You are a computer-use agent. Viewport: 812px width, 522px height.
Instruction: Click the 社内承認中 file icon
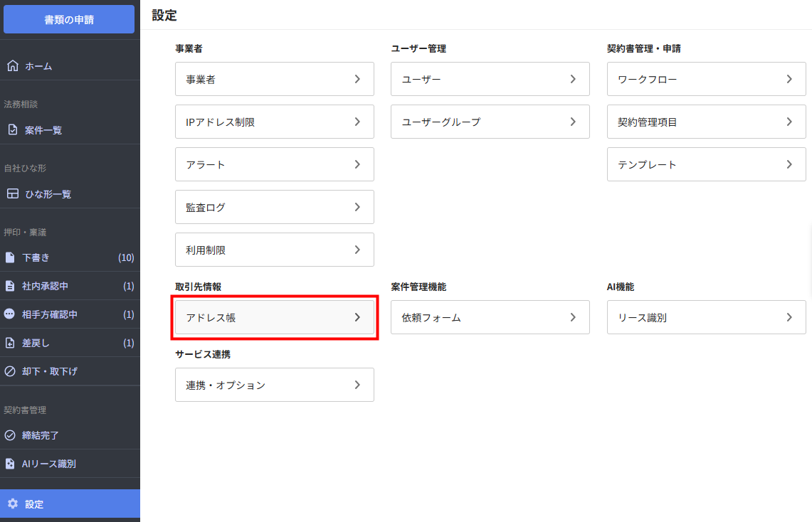[10, 286]
